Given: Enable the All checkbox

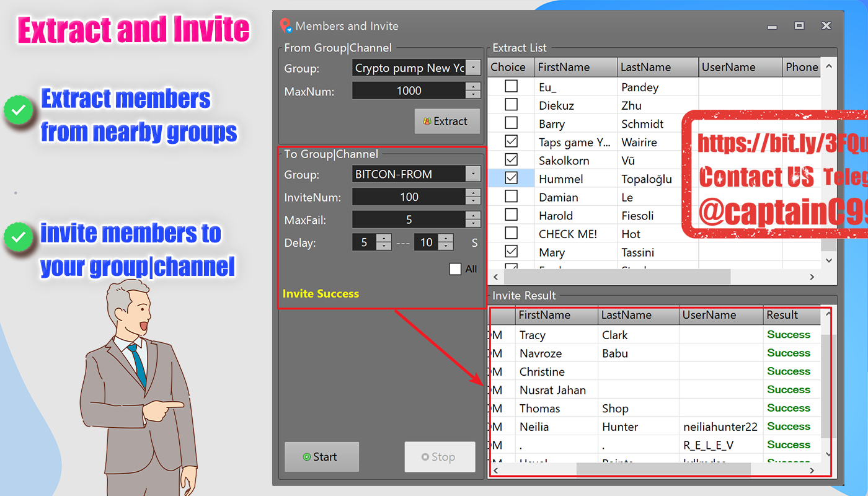Looking at the screenshot, I should point(455,268).
